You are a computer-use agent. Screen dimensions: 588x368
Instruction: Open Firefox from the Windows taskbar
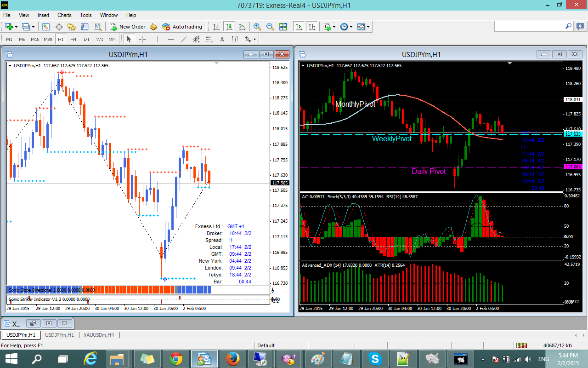point(232,359)
